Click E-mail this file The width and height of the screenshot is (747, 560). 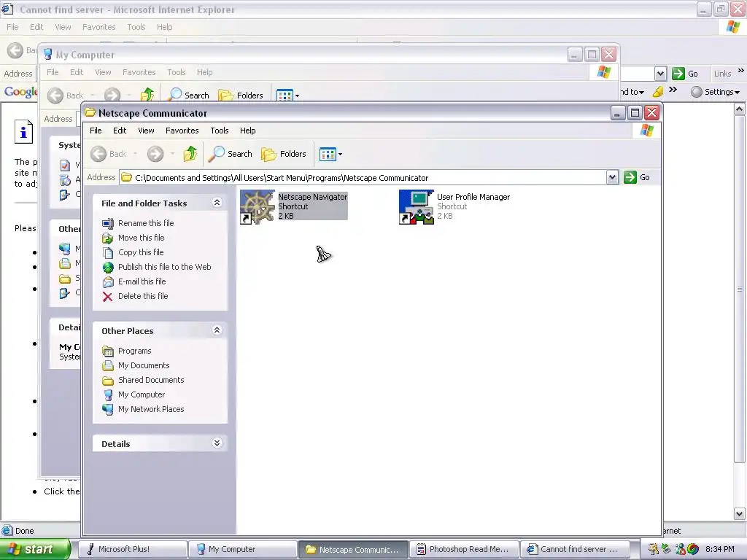(142, 281)
